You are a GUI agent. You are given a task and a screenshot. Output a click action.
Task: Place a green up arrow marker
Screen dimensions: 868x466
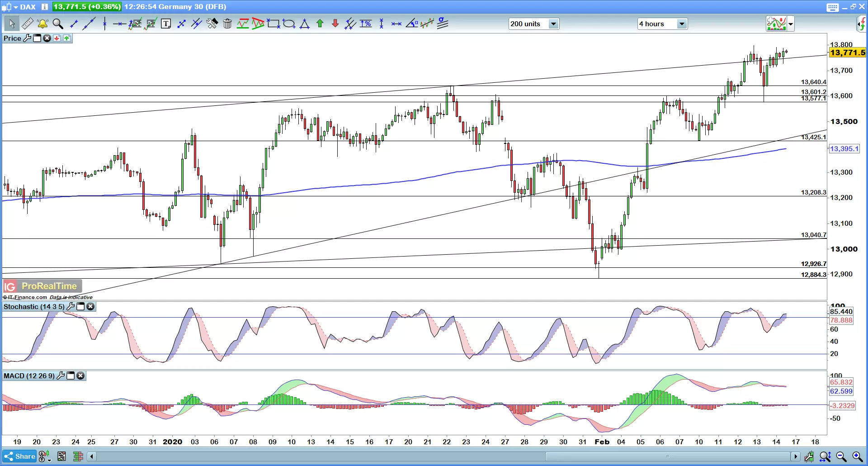(x=320, y=24)
